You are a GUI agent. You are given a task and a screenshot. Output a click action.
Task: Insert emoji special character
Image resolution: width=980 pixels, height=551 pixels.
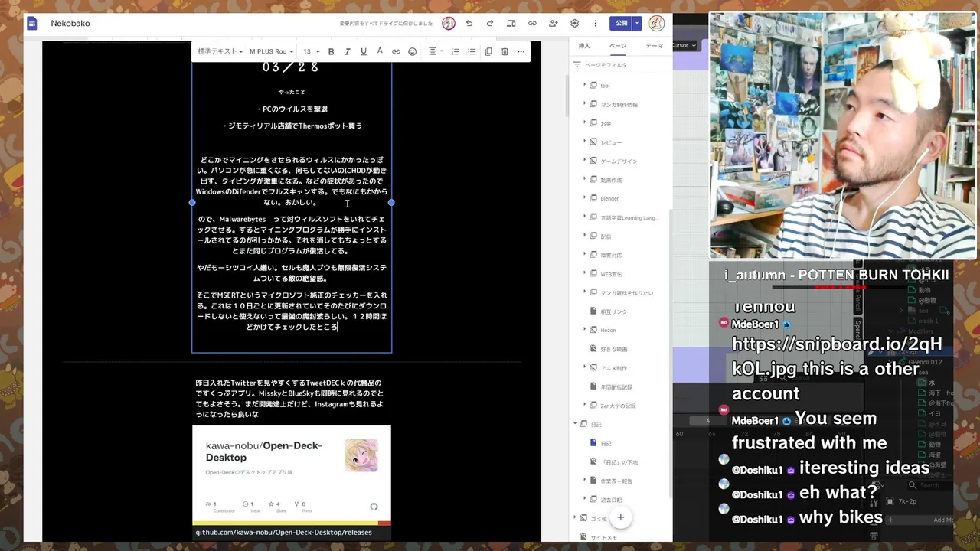[x=412, y=51]
